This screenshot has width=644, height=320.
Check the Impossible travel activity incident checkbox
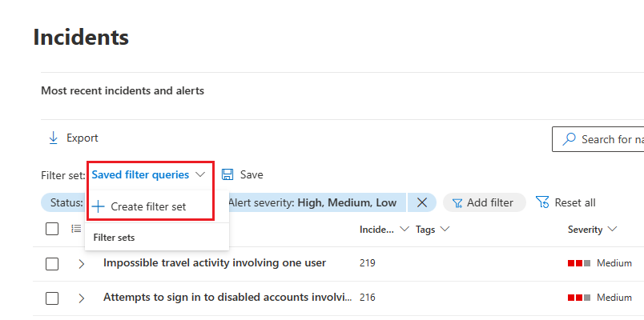(52, 263)
